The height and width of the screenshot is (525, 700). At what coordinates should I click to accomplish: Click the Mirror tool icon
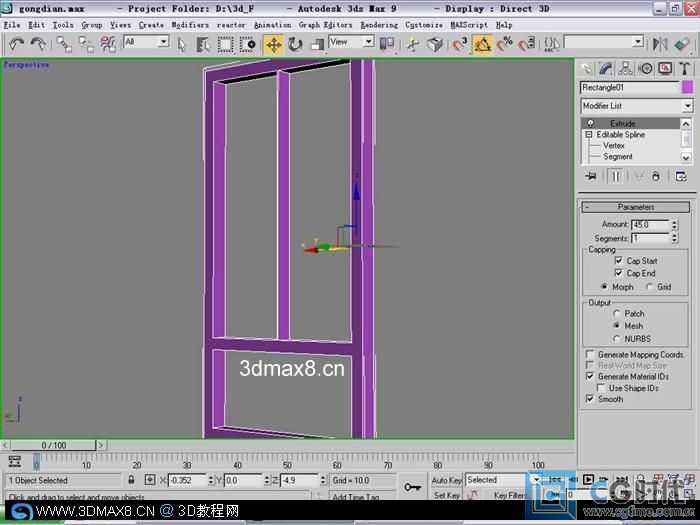tap(660, 44)
